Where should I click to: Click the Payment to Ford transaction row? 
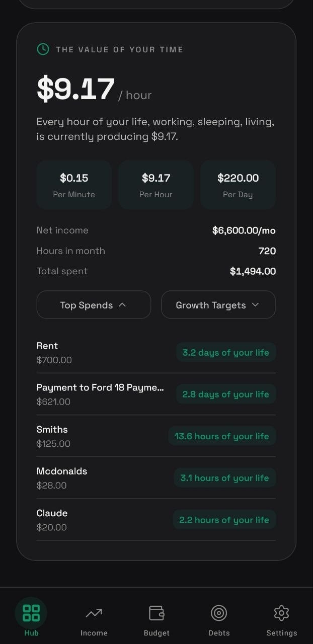point(101,394)
